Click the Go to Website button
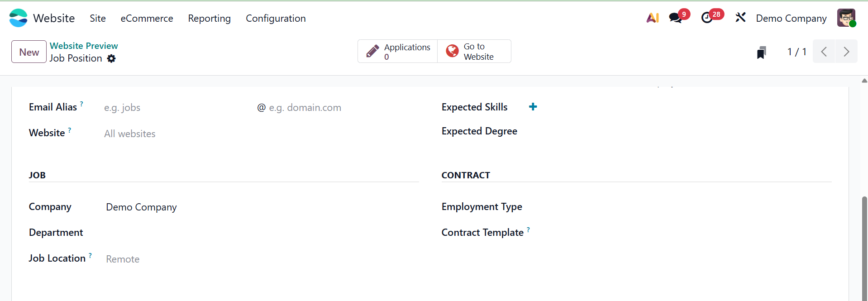Image resolution: width=868 pixels, height=301 pixels. click(x=474, y=52)
